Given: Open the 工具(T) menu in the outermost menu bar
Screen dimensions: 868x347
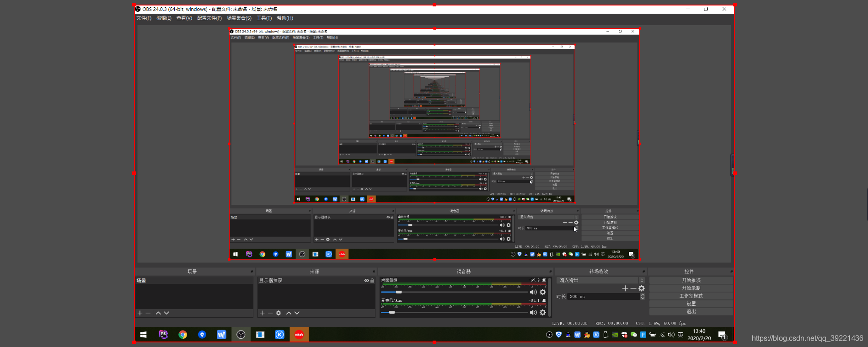Looking at the screenshot, I should coord(264,18).
